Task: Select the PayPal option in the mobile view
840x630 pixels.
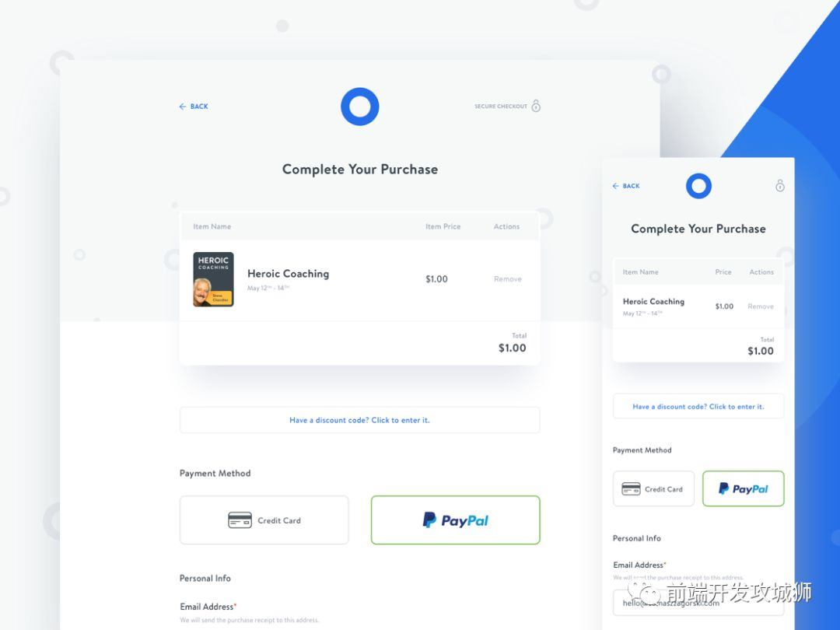Action: click(x=744, y=488)
